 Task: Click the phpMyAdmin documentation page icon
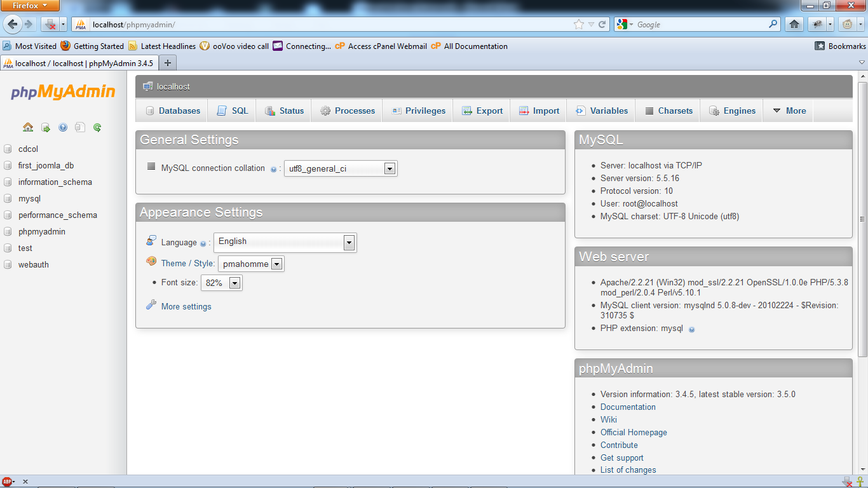pos(79,127)
